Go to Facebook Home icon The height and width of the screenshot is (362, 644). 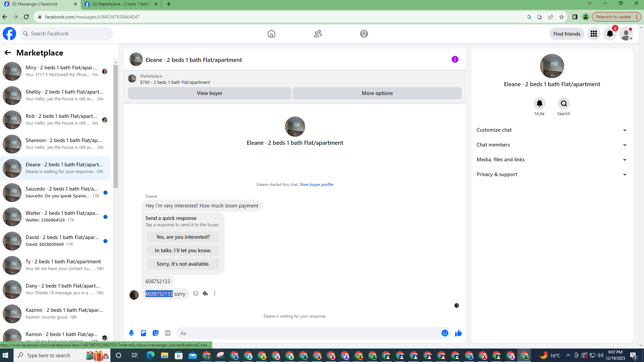pyautogui.click(x=271, y=34)
